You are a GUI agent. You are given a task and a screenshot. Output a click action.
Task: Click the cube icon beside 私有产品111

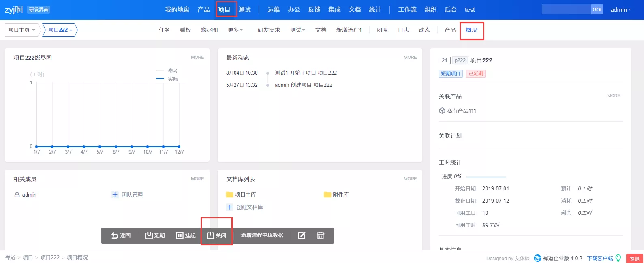442,111
